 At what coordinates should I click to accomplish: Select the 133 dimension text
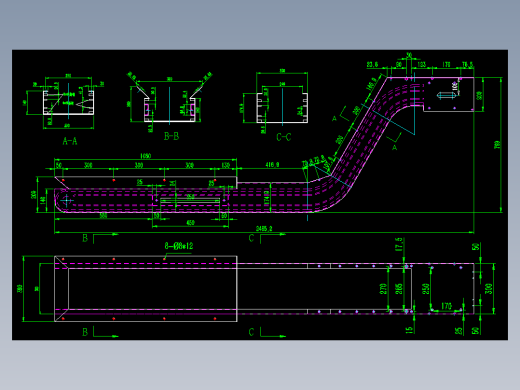click(x=421, y=64)
